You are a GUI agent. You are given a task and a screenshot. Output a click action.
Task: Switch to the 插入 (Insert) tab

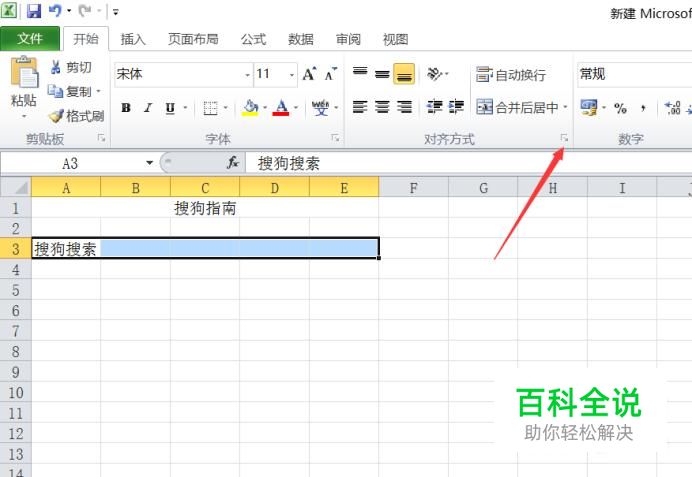point(133,39)
